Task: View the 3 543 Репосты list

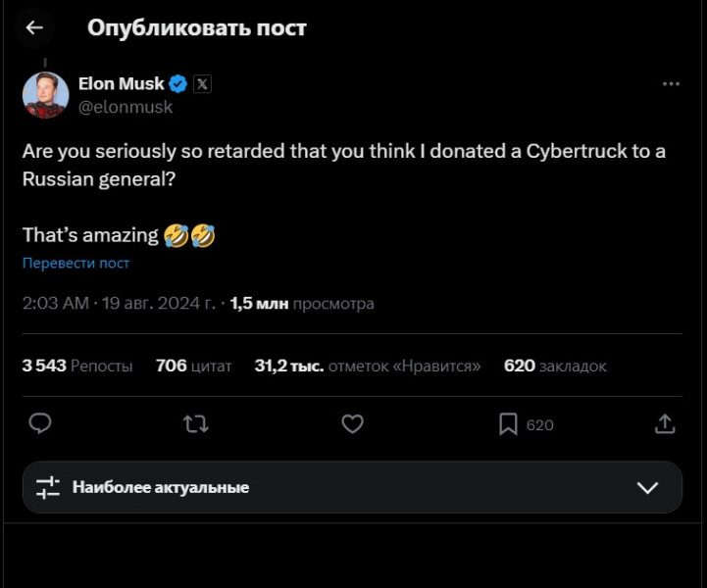Action: [76, 366]
